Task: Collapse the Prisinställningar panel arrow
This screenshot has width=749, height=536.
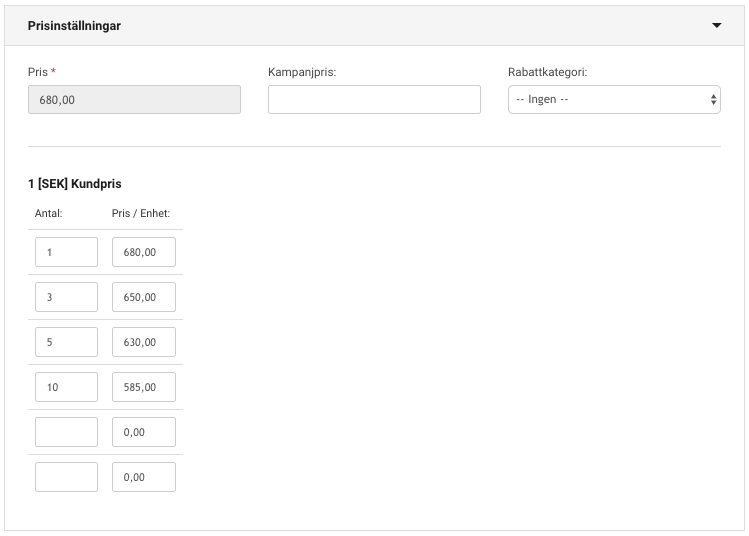Action: [x=717, y=25]
